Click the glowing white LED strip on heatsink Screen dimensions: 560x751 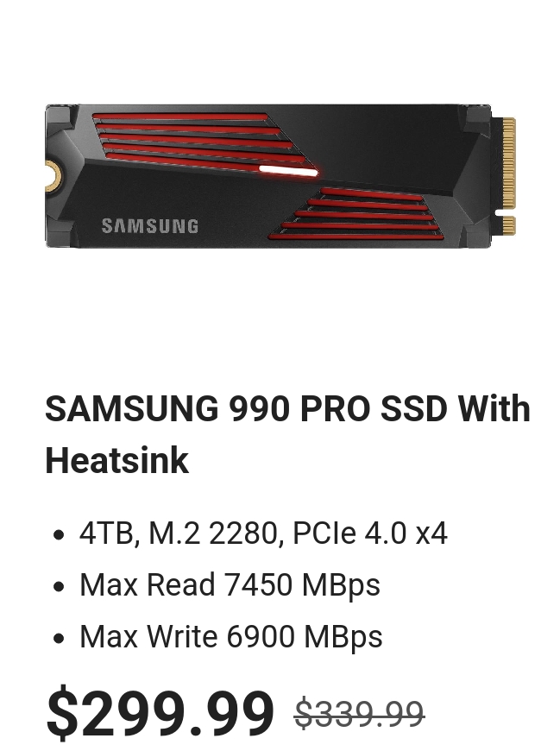[288, 170]
